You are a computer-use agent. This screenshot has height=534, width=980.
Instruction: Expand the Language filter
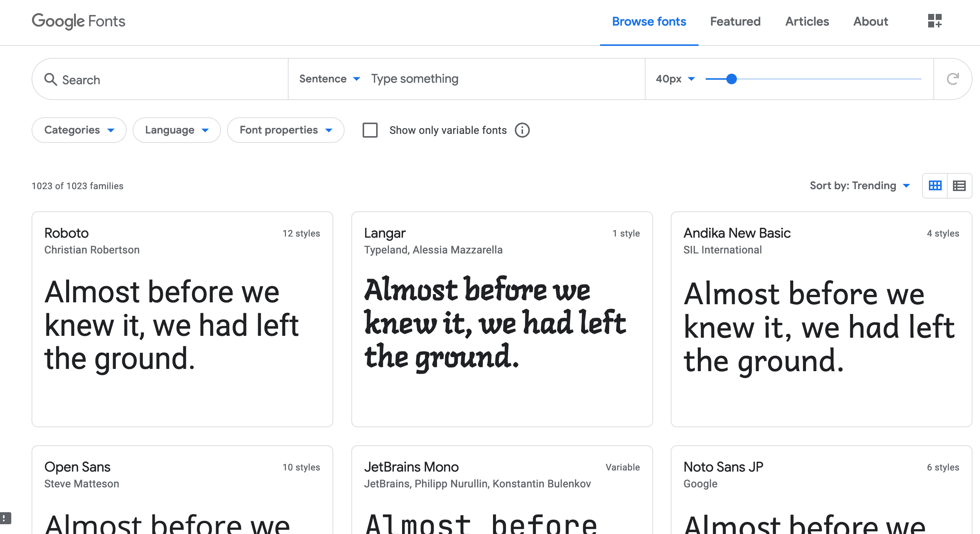click(177, 130)
